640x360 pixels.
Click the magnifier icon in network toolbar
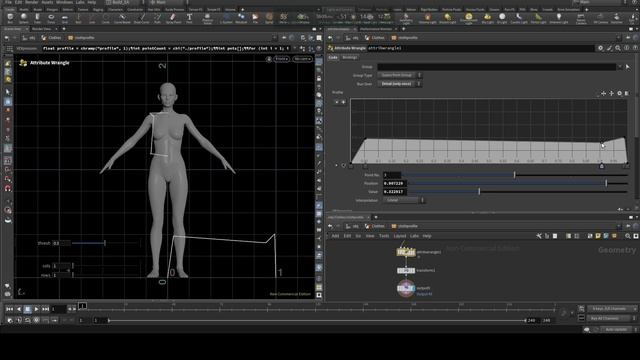tap(628, 236)
